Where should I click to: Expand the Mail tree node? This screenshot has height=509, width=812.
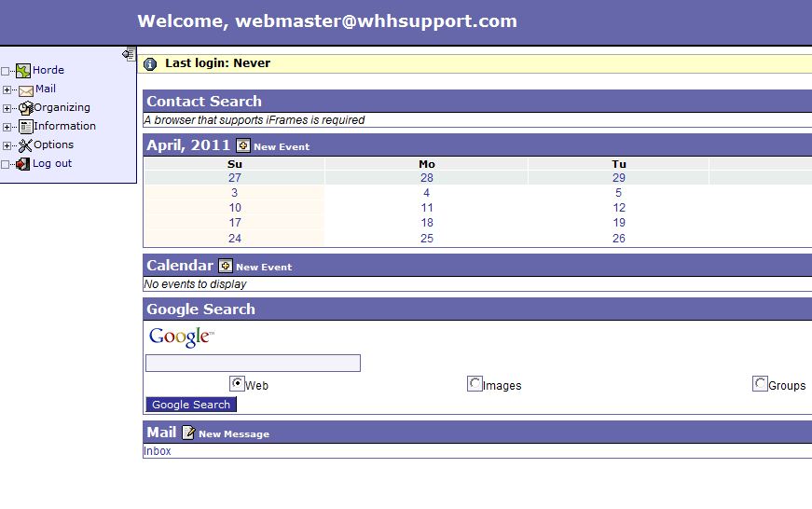(7, 90)
